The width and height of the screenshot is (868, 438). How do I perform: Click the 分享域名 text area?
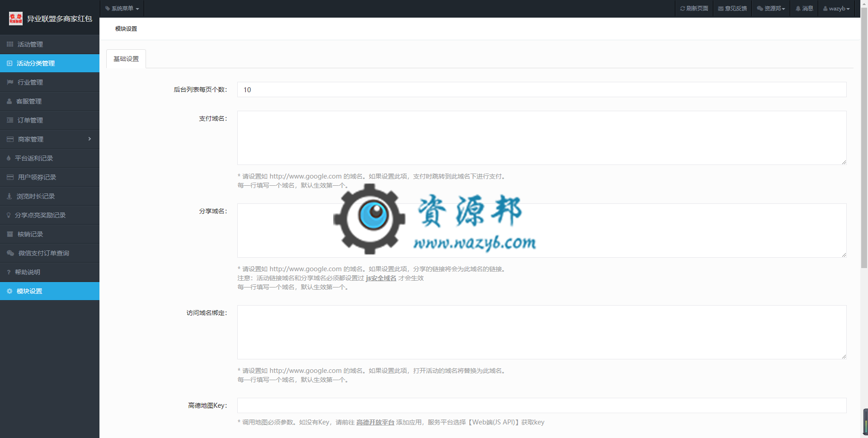click(x=542, y=231)
